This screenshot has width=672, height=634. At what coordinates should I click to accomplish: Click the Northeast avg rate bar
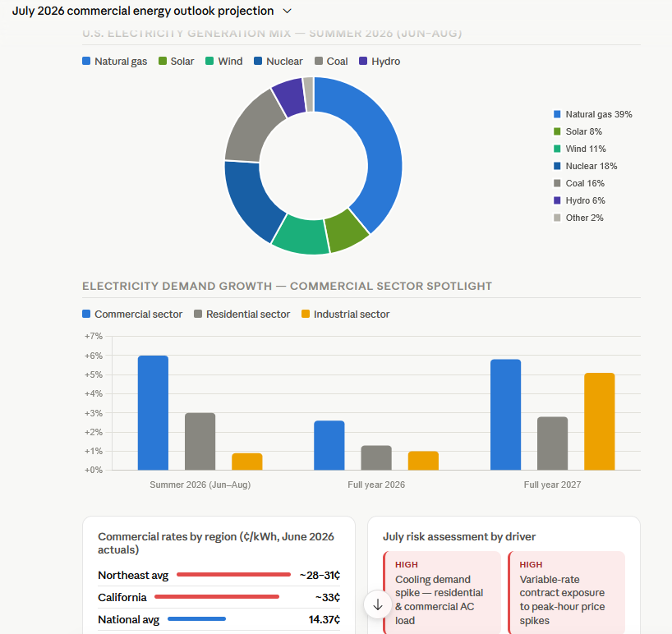pos(233,574)
